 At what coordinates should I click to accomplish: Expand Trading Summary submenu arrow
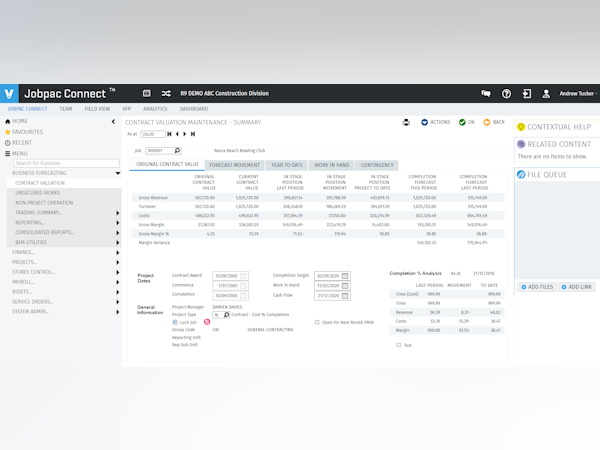pos(117,213)
